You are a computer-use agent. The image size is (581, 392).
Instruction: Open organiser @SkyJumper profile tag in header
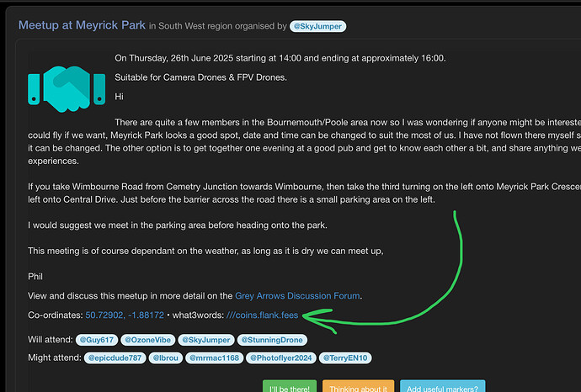[317, 26]
